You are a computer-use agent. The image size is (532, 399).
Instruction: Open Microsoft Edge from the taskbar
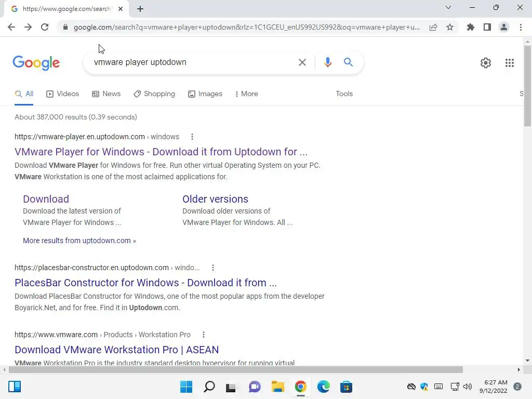pyautogui.click(x=323, y=387)
